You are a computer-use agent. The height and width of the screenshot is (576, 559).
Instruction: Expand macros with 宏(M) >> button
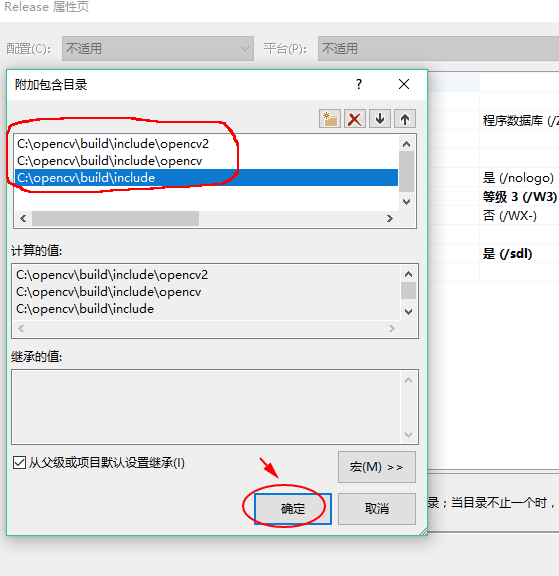(x=377, y=467)
